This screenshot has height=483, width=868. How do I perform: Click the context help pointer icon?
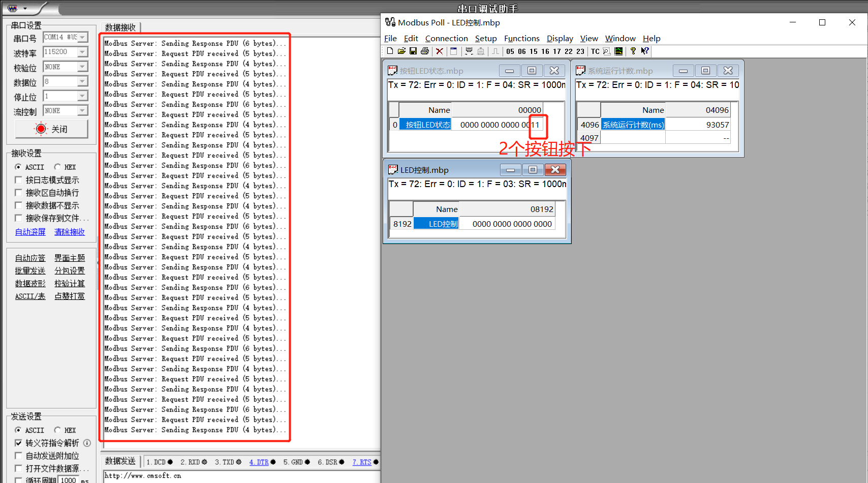click(645, 51)
